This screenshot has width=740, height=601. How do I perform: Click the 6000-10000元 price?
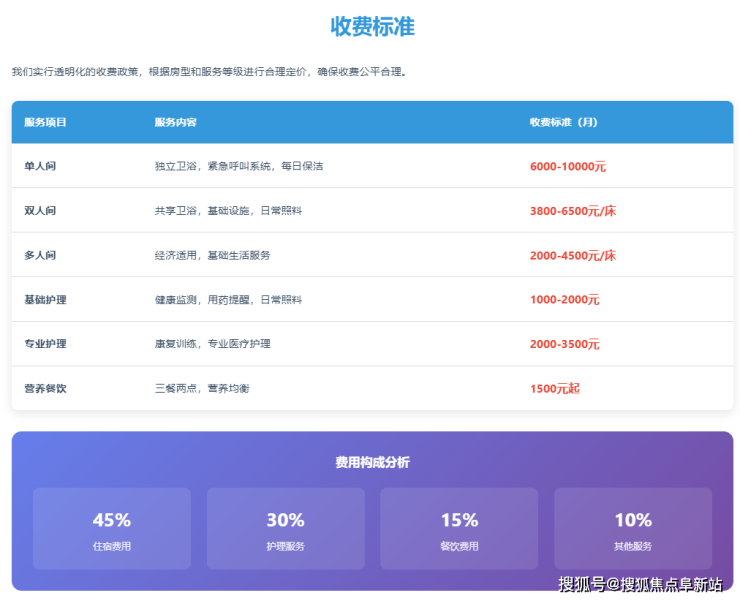pos(567,166)
